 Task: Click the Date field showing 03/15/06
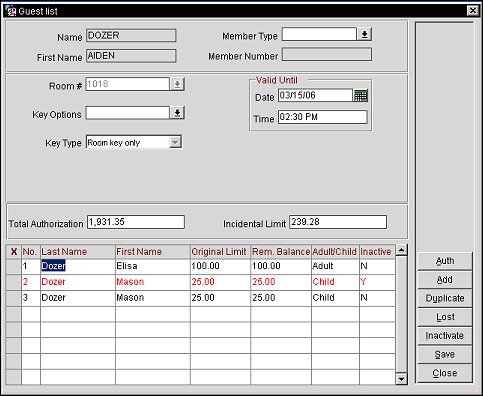coord(315,95)
